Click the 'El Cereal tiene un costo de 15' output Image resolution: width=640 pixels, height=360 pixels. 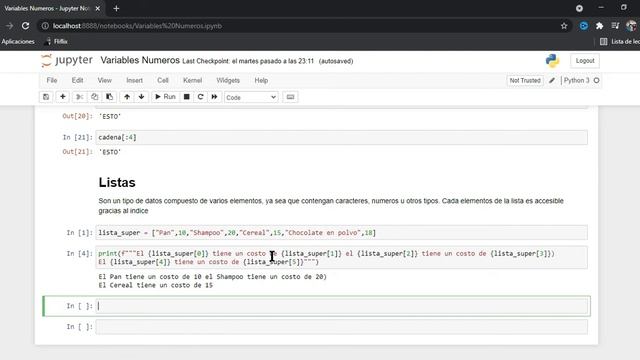[x=156, y=285]
